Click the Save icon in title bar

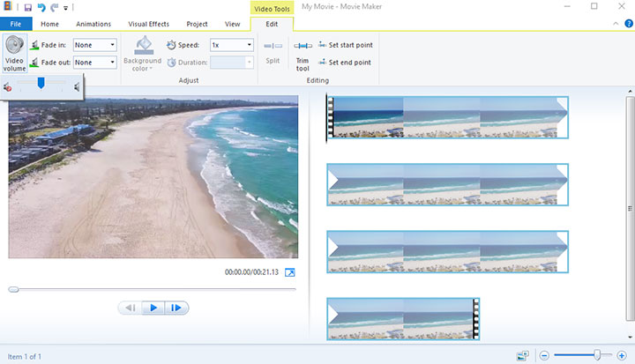(29, 7)
